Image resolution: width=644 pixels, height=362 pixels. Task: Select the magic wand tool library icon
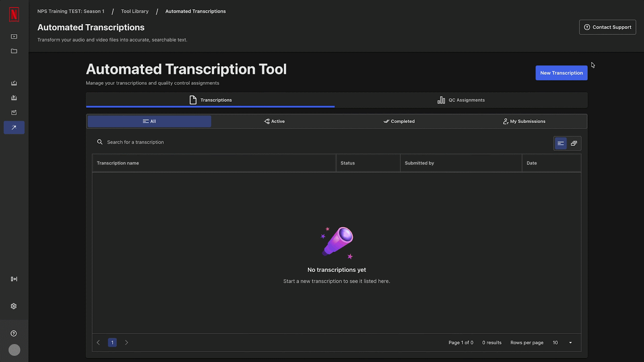14,128
